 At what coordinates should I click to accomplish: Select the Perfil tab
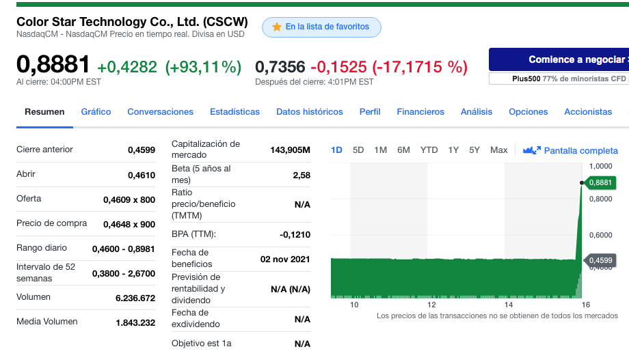(370, 112)
